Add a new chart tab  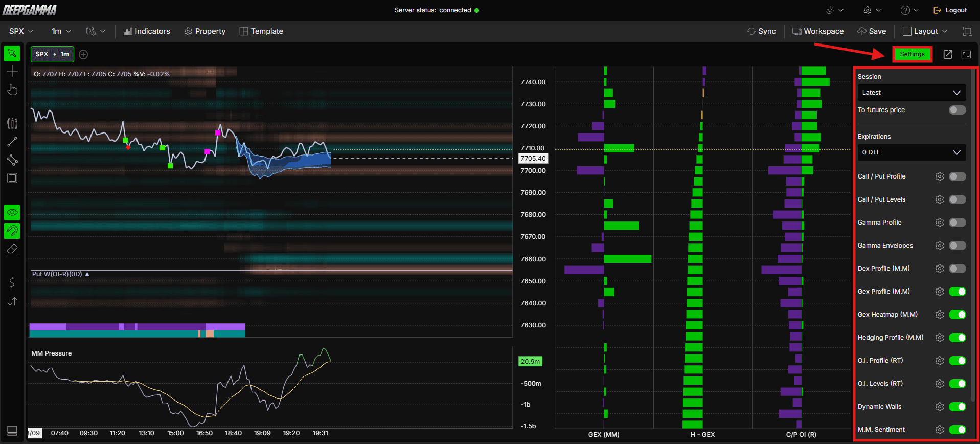click(x=83, y=54)
